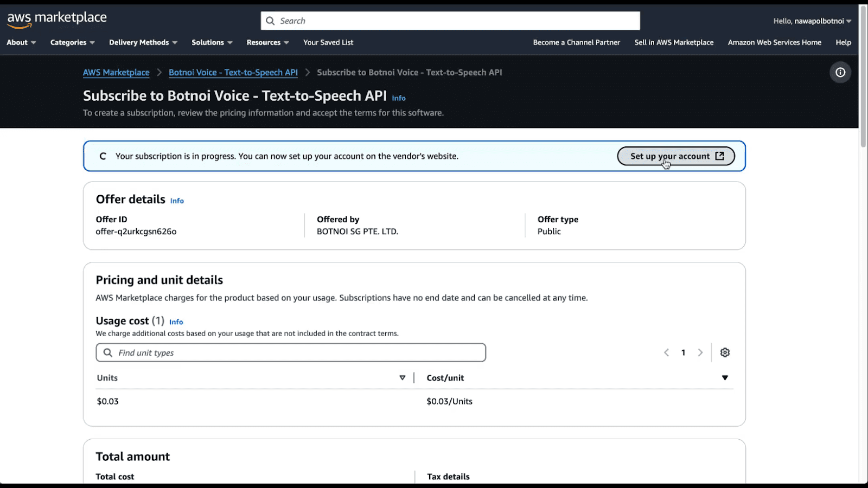Open Become a Channel Partner
The width and height of the screenshot is (868, 488).
point(576,42)
